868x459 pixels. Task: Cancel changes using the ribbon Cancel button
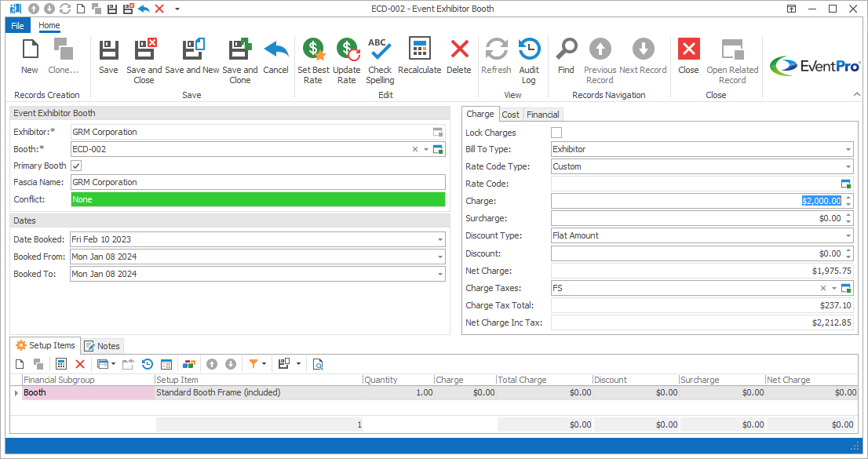(x=275, y=56)
